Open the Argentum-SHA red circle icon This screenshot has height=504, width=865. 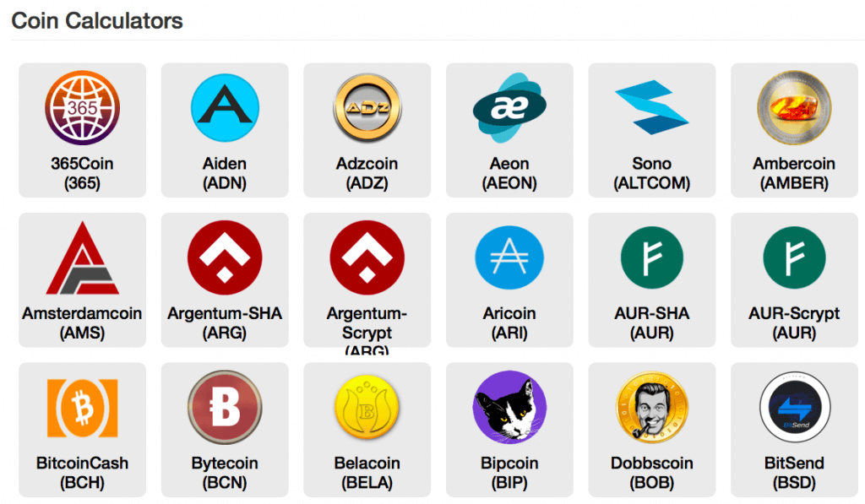[225, 257]
